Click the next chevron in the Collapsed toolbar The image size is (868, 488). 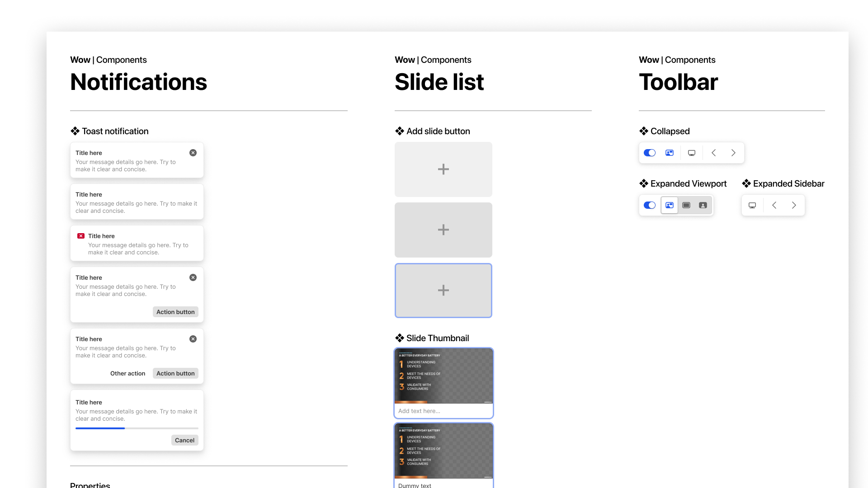[x=733, y=153]
